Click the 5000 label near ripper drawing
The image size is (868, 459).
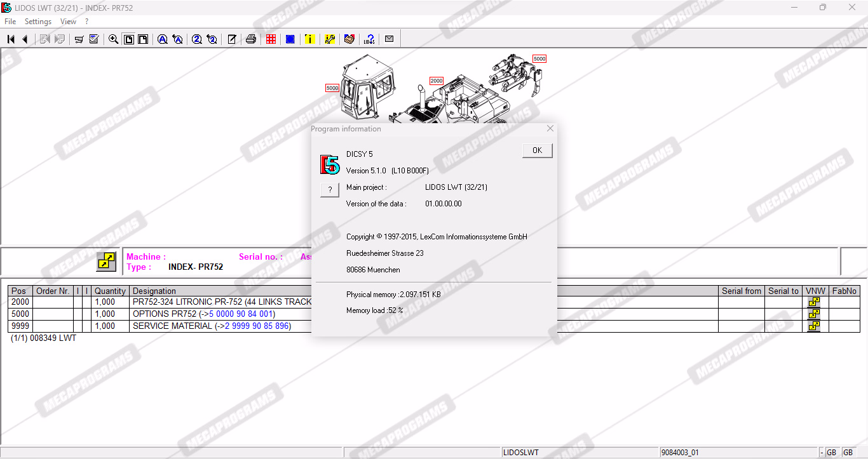pyautogui.click(x=539, y=59)
